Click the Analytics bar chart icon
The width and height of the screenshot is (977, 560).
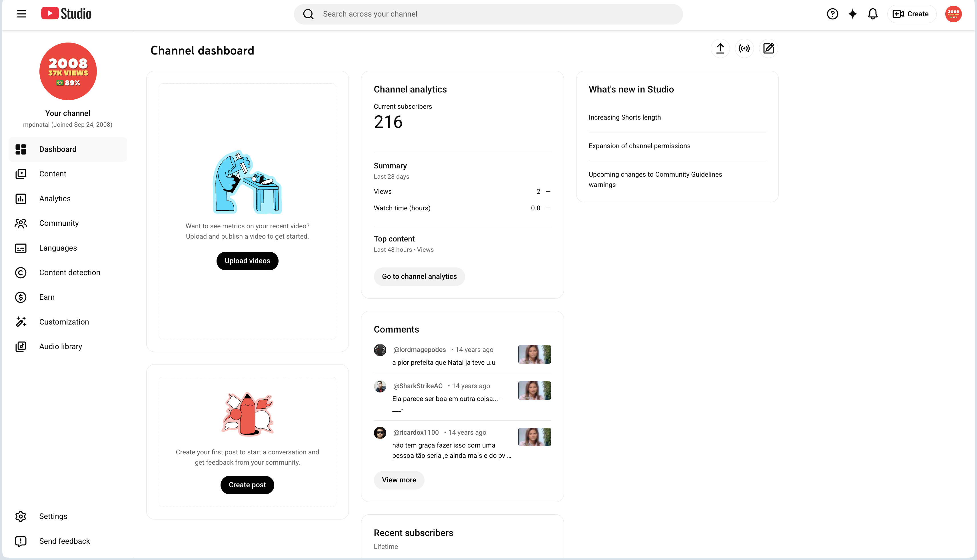click(21, 199)
